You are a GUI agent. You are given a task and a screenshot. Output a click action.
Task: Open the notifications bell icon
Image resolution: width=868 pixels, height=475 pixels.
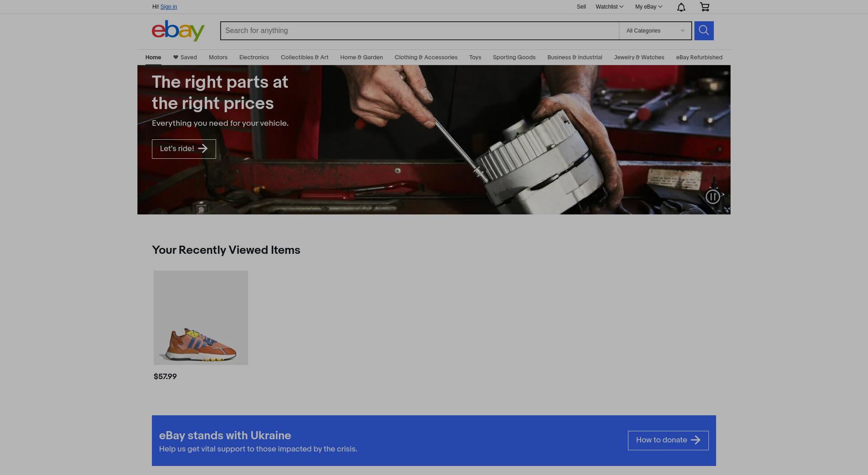[681, 7]
